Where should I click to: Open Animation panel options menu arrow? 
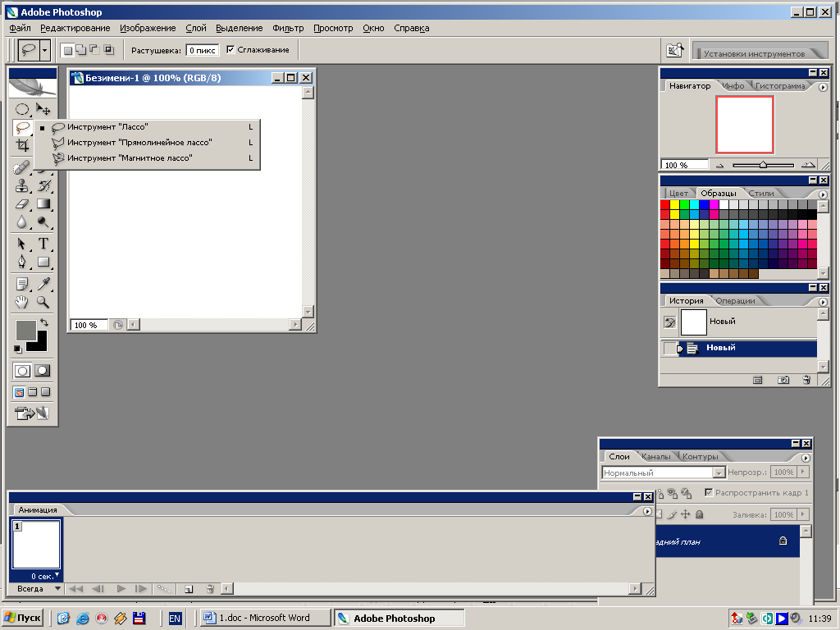[x=647, y=511]
